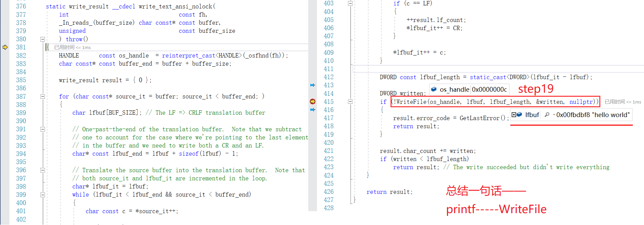Click the blue bookmark marker on line 413
644x225 pixels.
pos(313,85)
